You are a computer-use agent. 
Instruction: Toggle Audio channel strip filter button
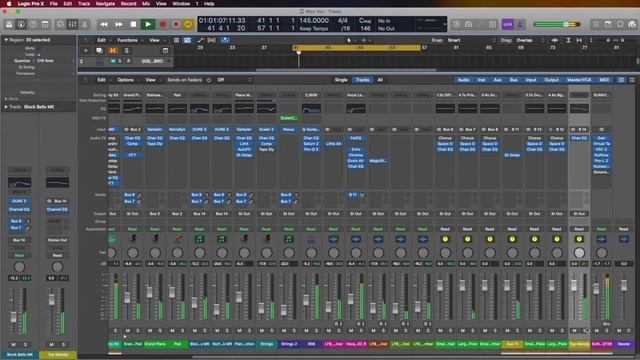tap(463, 80)
